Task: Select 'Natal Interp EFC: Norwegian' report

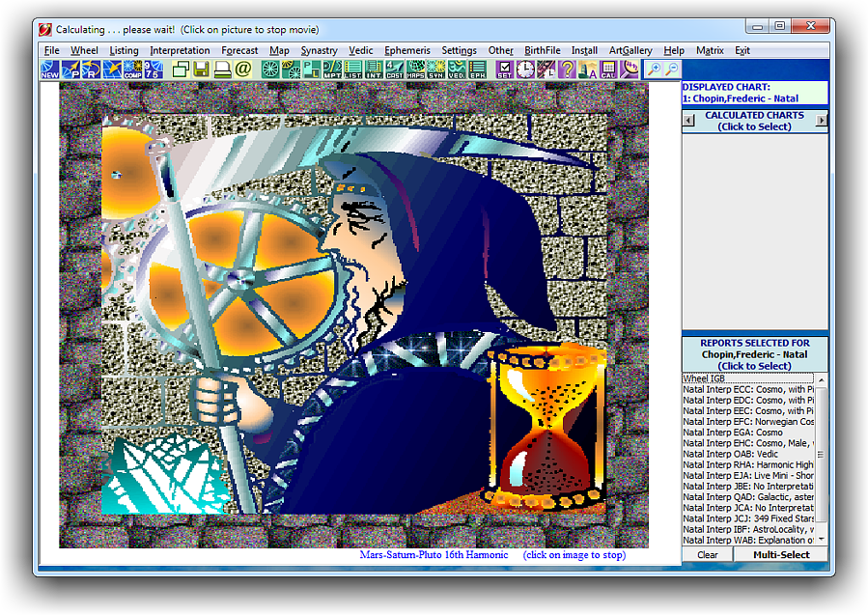Action: pos(748,422)
